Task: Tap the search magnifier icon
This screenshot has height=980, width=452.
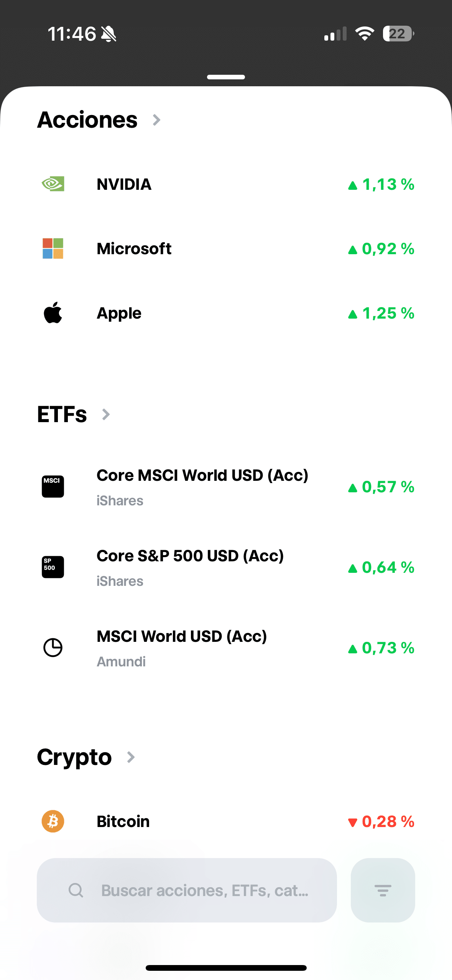Action: (76, 890)
